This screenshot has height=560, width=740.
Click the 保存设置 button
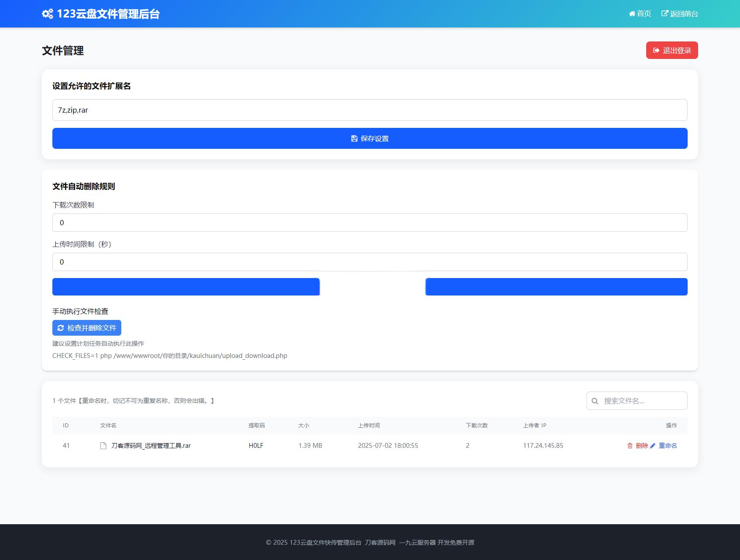tap(370, 138)
